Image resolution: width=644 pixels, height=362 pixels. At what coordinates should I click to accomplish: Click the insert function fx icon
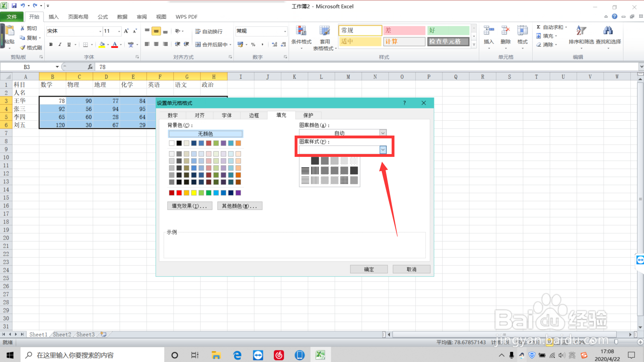90,67
